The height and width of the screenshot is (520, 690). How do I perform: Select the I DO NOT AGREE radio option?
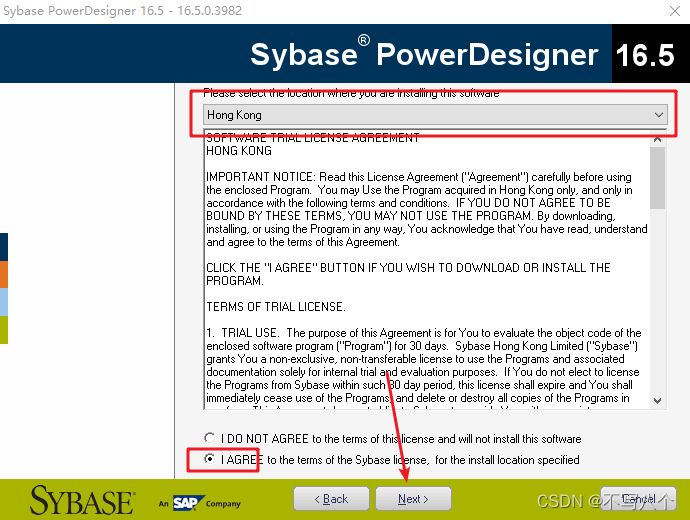pyautogui.click(x=209, y=438)
